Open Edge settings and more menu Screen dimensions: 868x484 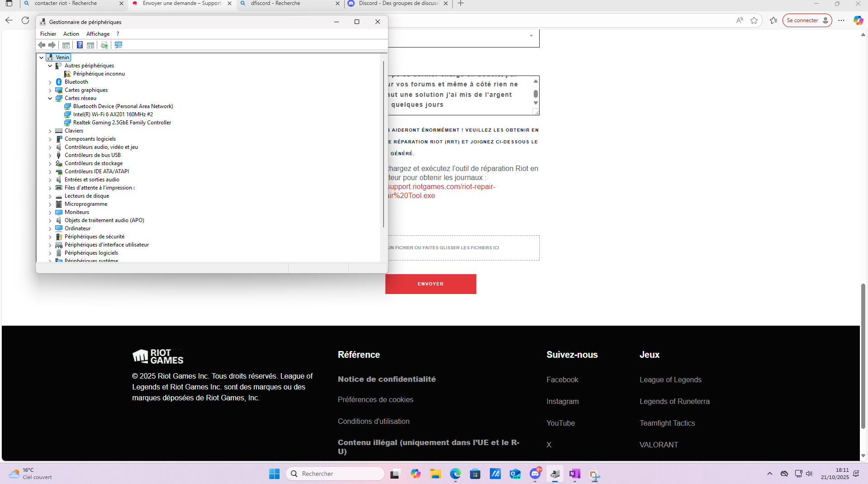(841, 20)
